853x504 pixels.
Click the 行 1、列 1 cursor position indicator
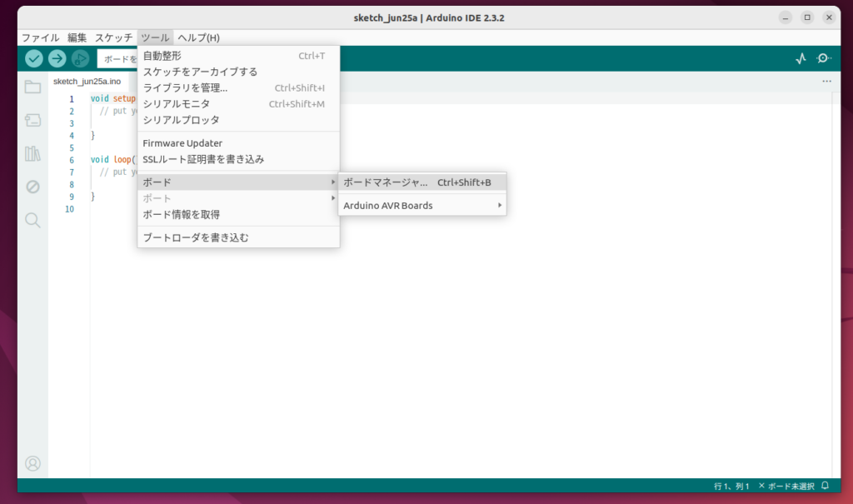click(x=731, y=486)
